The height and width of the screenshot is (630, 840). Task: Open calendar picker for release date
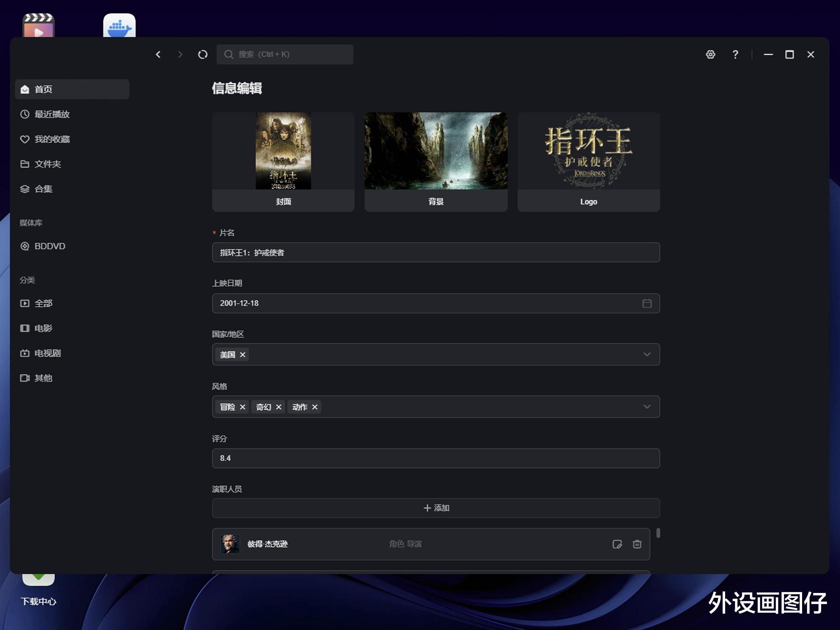(x=647, y=303)
